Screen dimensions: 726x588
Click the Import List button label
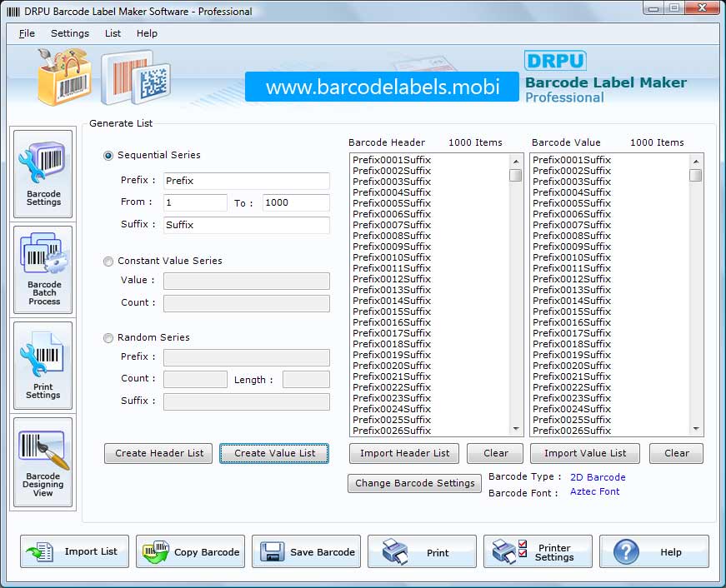tap(91, 551)
